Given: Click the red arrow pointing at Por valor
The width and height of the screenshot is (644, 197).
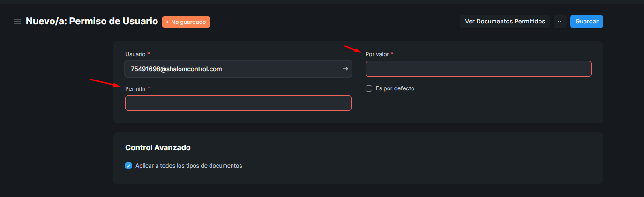Looking at the screenshot, I should (353, 49).
